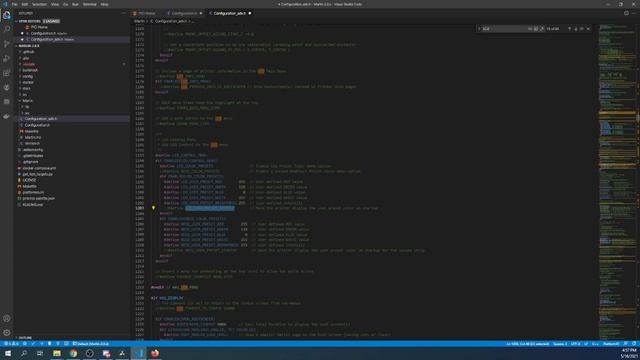Select the Configuration_adv.h editor tab

pos(230,13)
